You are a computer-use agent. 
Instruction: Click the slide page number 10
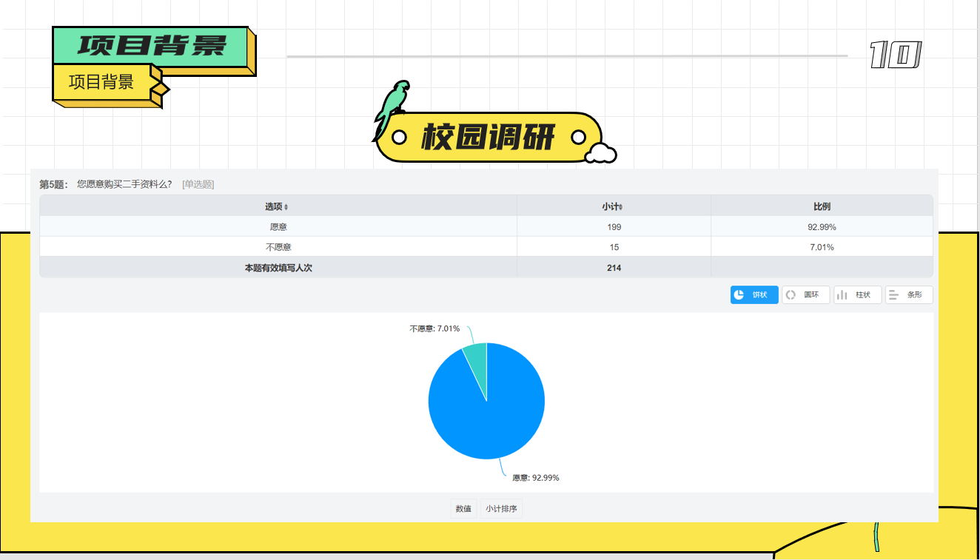click(x=895, y=55)
